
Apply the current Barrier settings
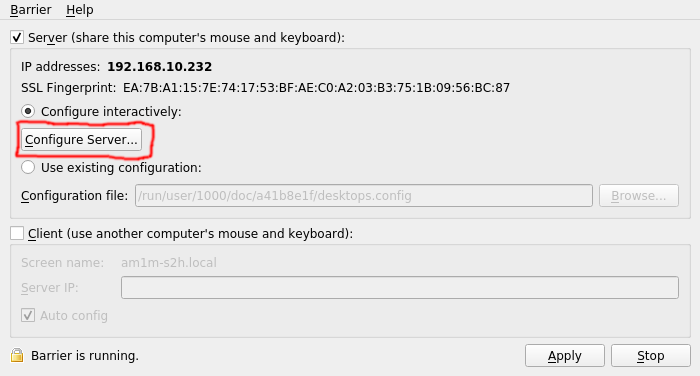(565, 355)
